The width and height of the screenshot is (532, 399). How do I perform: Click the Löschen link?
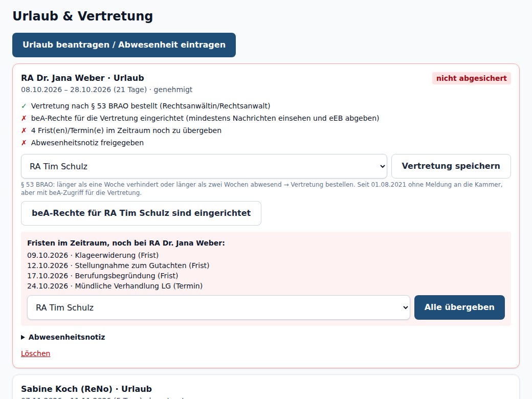pyautogui.click(x=36, y=353)
